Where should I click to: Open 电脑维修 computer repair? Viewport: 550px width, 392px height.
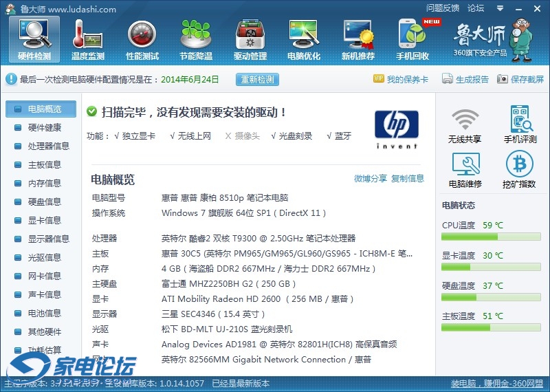[x=465, y=170]
